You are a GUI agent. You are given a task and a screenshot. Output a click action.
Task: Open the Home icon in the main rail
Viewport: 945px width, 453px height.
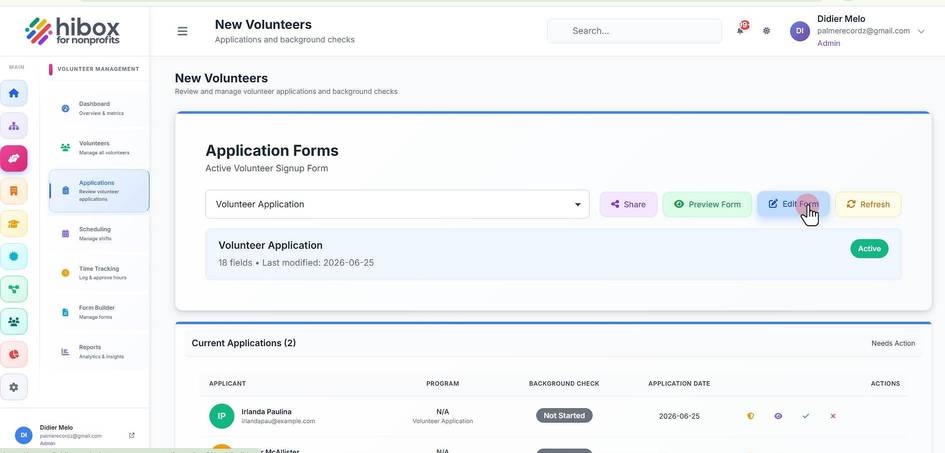[x=14, y=93]
